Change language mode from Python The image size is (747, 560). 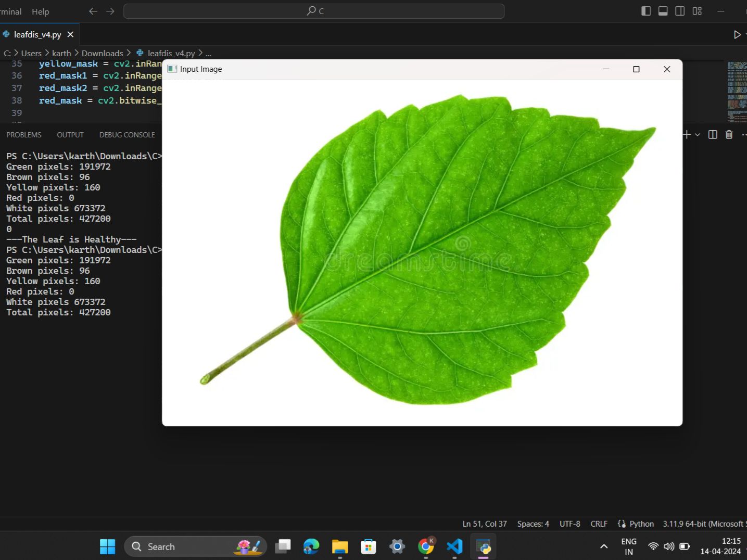coord(641,524)
